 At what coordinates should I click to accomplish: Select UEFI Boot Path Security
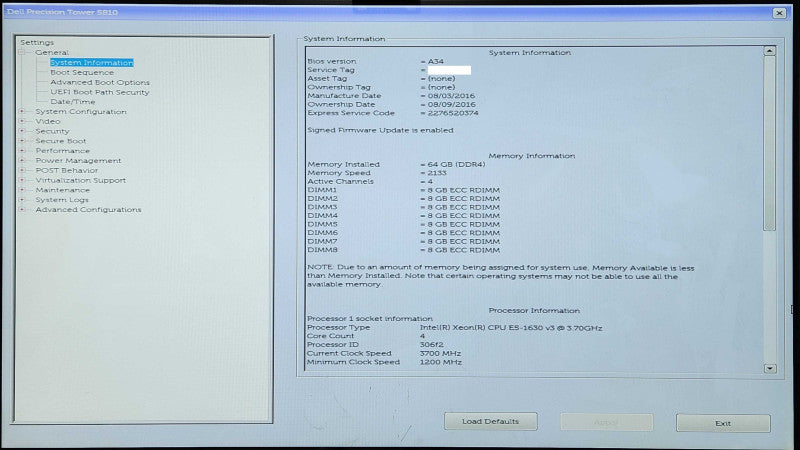[100, 92]
